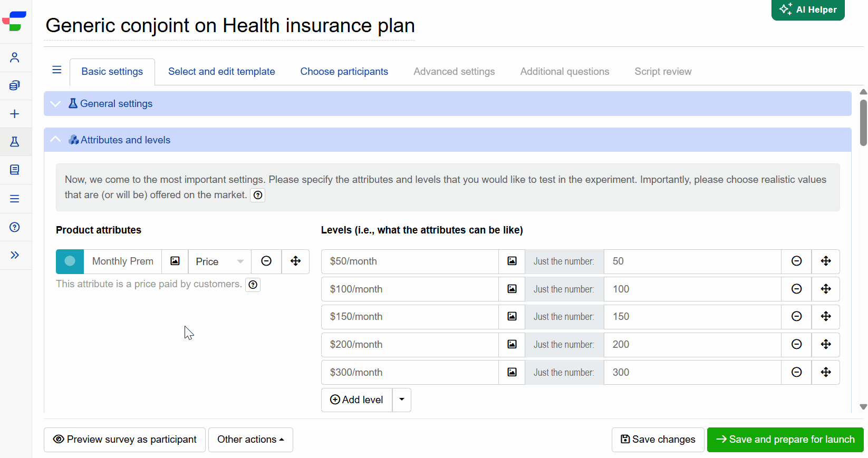868x458 pixels.
Task: Click move handle of $100/month level
Action: coord(826,289)
